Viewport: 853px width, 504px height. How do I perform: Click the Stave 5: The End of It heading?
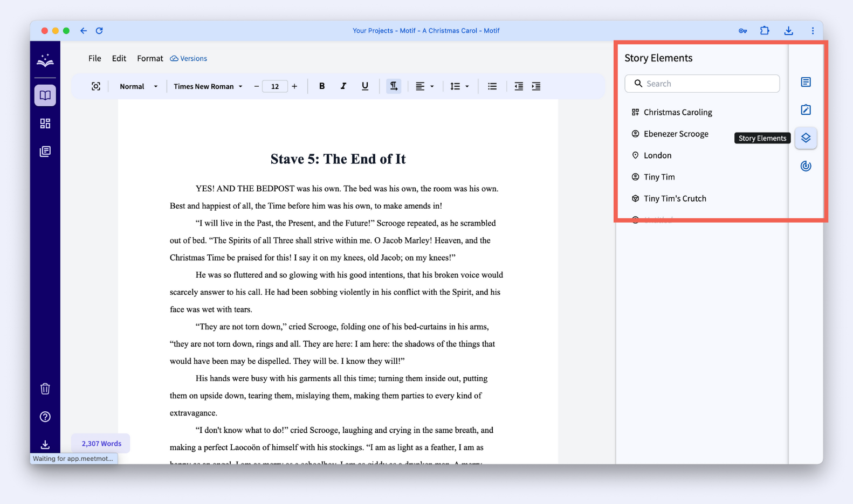(338, 159)
